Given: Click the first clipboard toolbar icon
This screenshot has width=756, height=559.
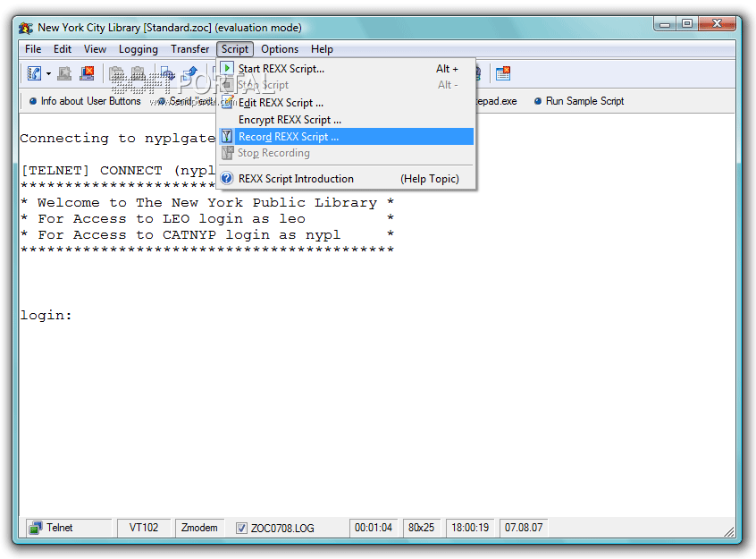Looking at the screenshot, I should pyautogui.click(x=115, y=73).
